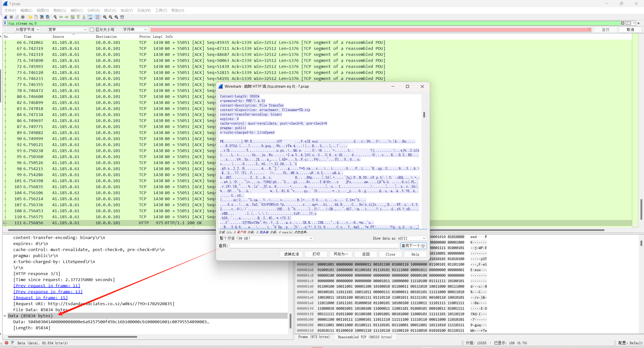Click the capture options gear icon

[23, 17]
